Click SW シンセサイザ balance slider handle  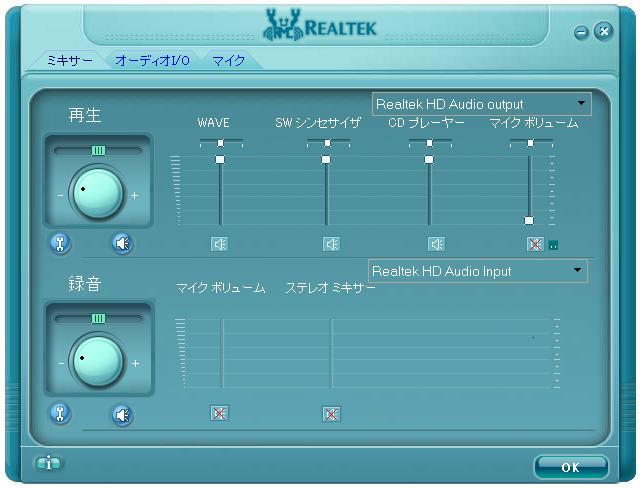[x=327, y=143]
